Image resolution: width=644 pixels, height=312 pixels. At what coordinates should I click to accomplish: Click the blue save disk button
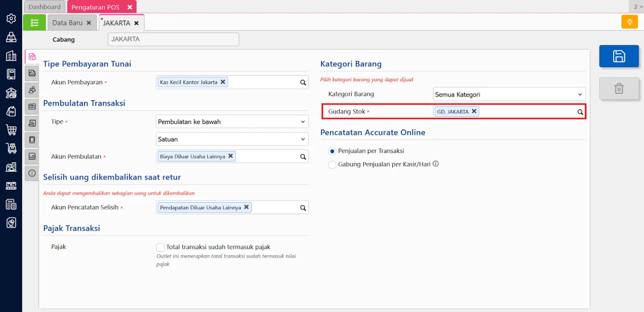pos(619,56)
